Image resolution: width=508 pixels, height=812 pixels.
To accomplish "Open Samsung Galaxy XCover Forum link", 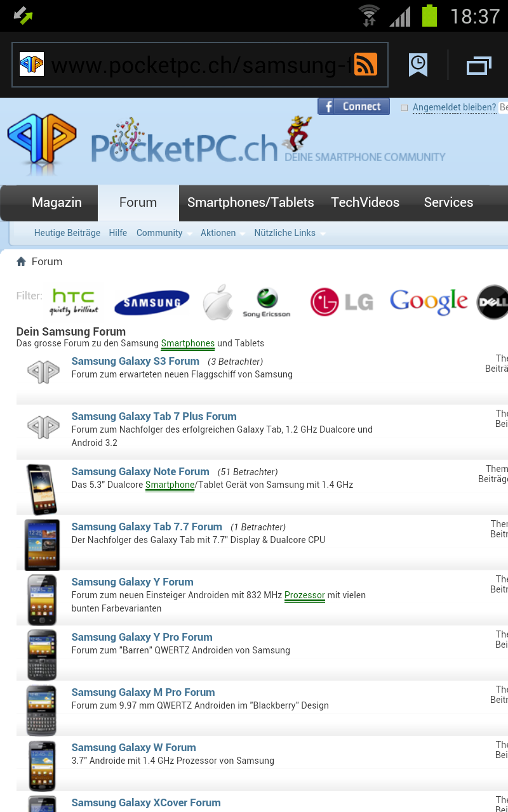I will click(x=146, y=802).
